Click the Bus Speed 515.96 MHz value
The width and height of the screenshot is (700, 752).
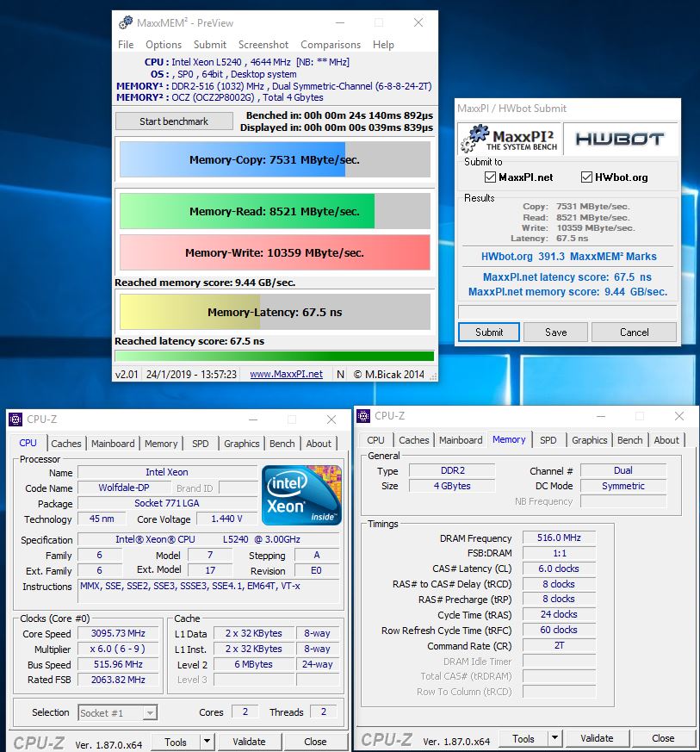pyautogui.click(x=119, y=665)
